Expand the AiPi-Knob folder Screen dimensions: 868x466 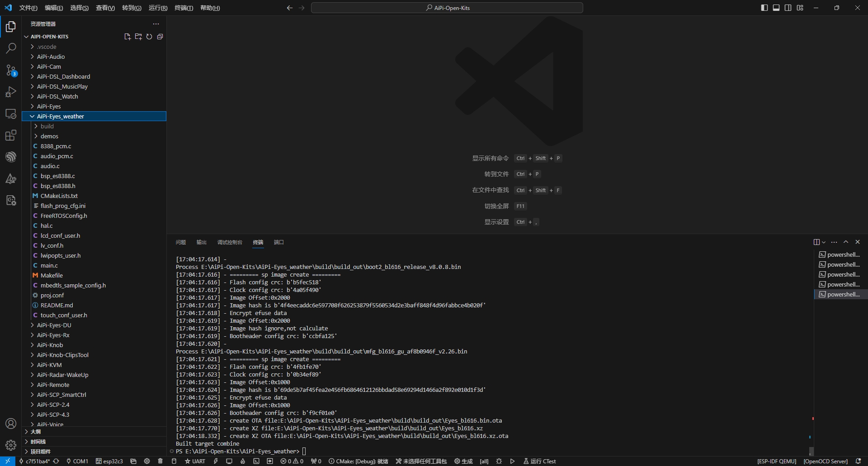[x=94, y=345]
